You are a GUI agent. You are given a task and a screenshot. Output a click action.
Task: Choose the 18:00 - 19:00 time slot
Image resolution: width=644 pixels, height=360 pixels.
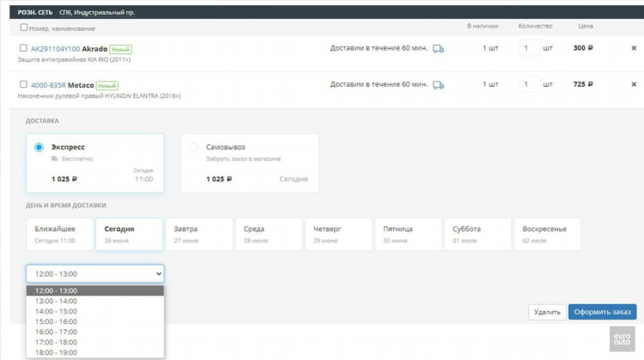[x=94, y=352]
